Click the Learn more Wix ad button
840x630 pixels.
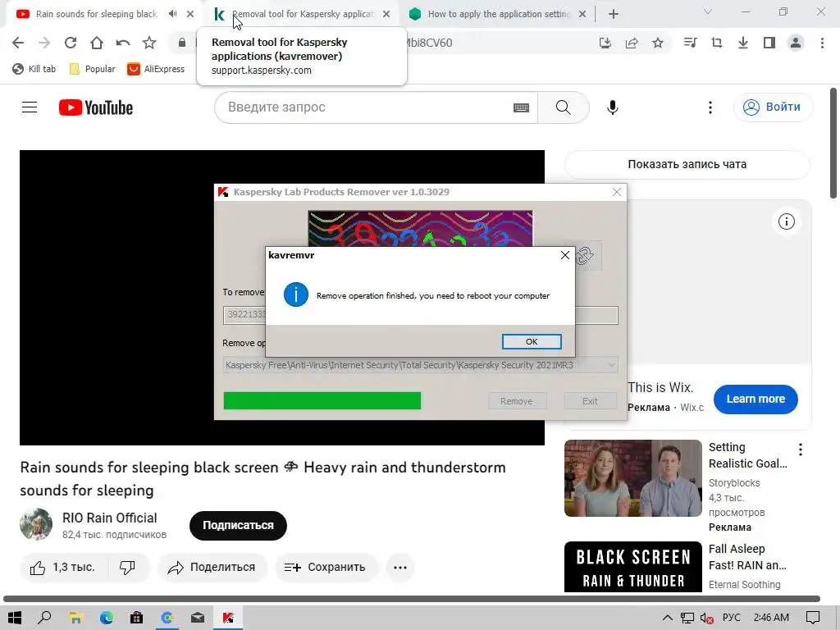click(756, 399)
